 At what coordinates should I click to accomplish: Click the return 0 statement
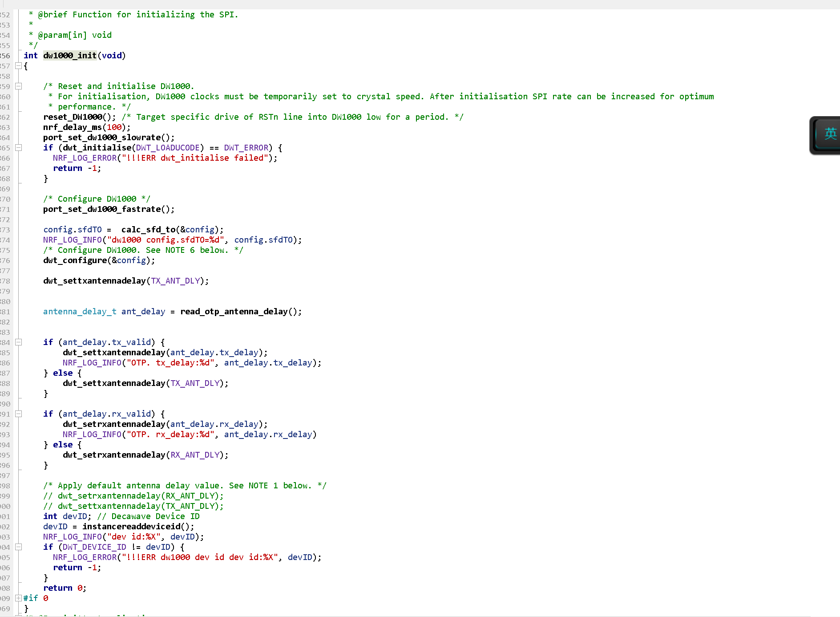point(65,588)
